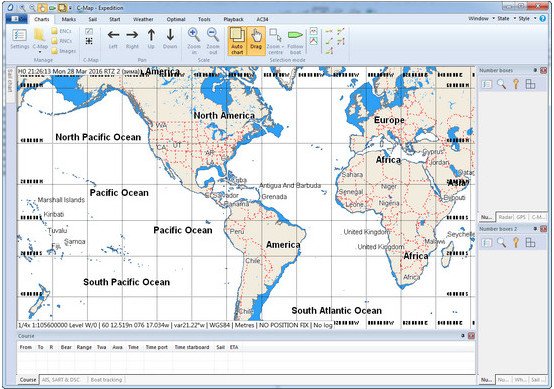Open the AC34 ribbon tab
This screenshot has width=554, height=389.
262,19
